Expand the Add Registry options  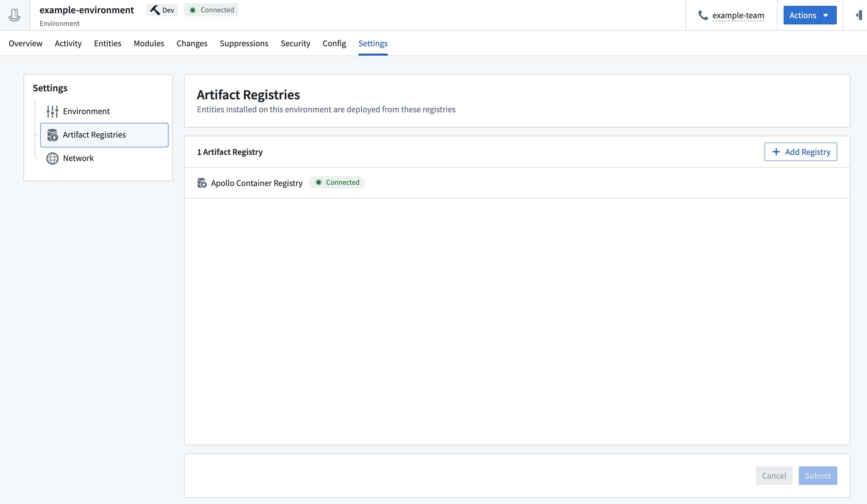(801, 151)
